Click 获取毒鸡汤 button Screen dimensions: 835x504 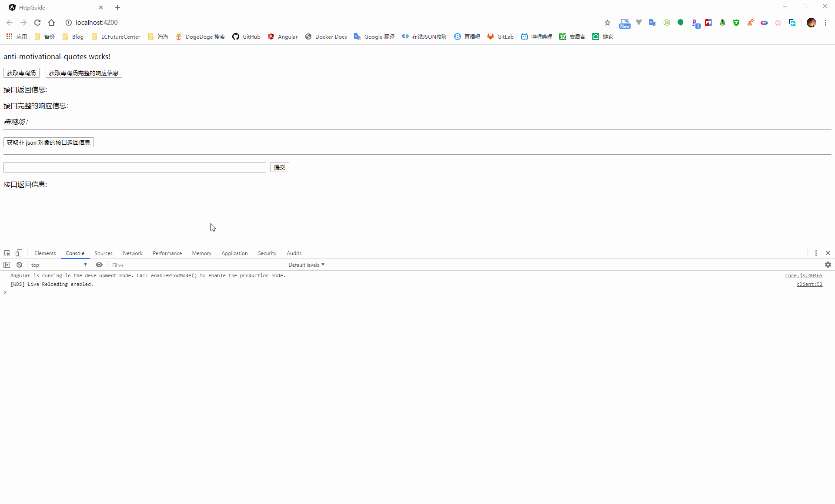[21, 72]
